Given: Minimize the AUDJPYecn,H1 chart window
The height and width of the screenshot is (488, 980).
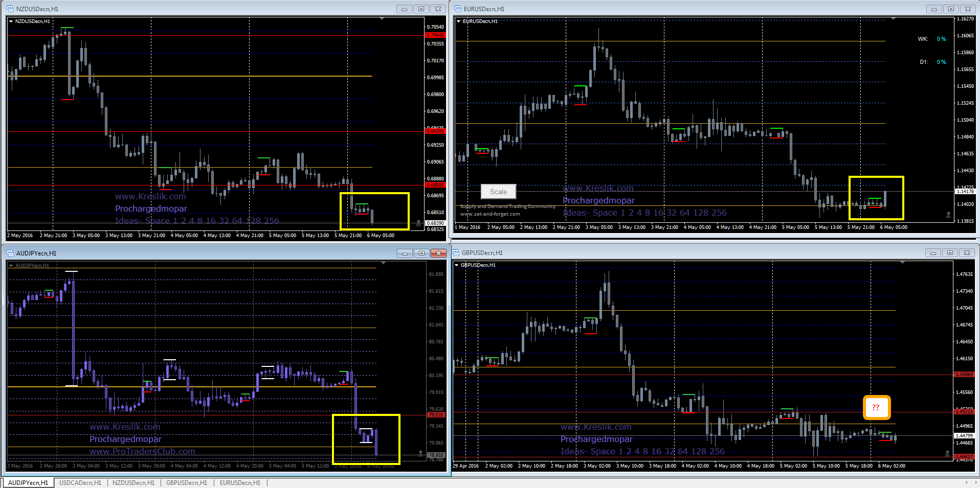Looking at the screenshot, I should point(405,253).
